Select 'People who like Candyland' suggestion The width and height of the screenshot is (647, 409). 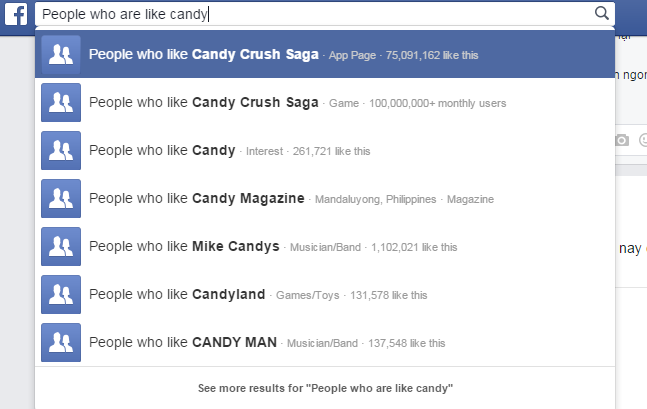point(178,294)
